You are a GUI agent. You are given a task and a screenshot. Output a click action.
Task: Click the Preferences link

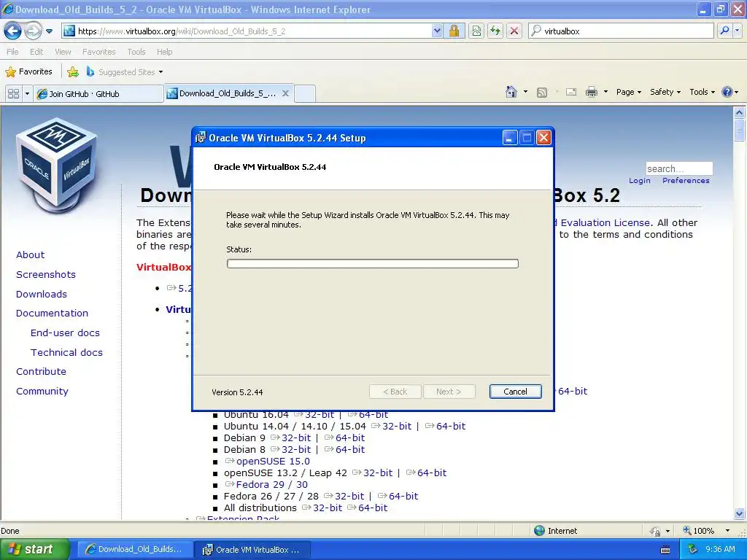coord(686,181)
